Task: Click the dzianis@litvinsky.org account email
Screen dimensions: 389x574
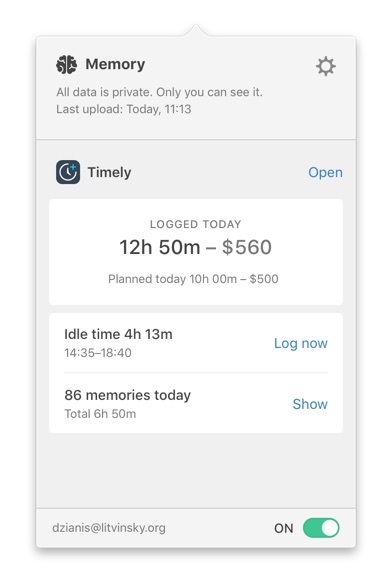Action: 109,528
